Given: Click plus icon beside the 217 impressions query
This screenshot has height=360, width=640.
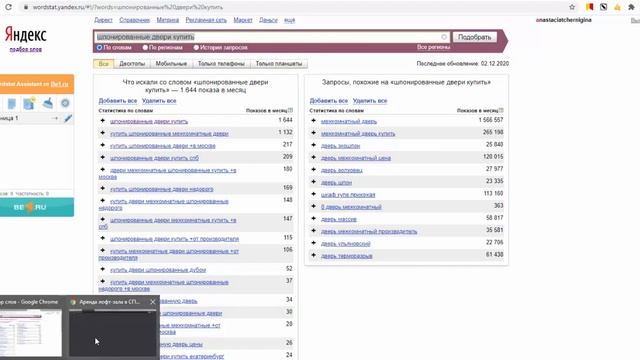Looking at the screenshot, I should 103,145.
